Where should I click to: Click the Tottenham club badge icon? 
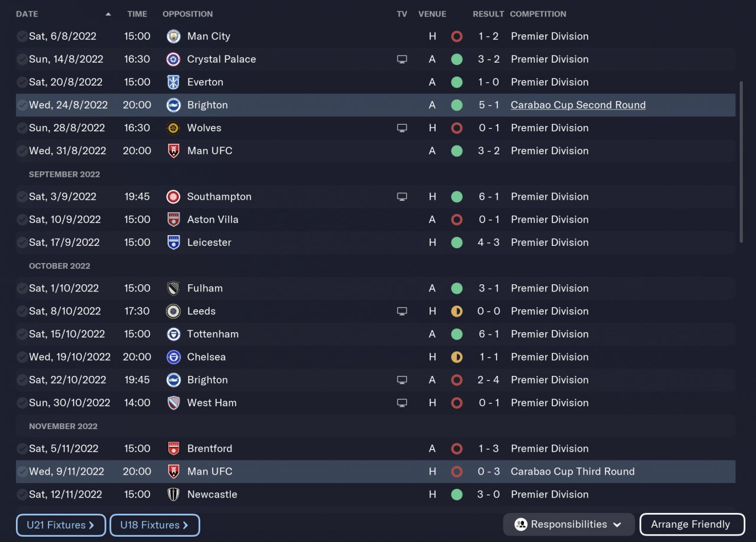coord(174,334)
